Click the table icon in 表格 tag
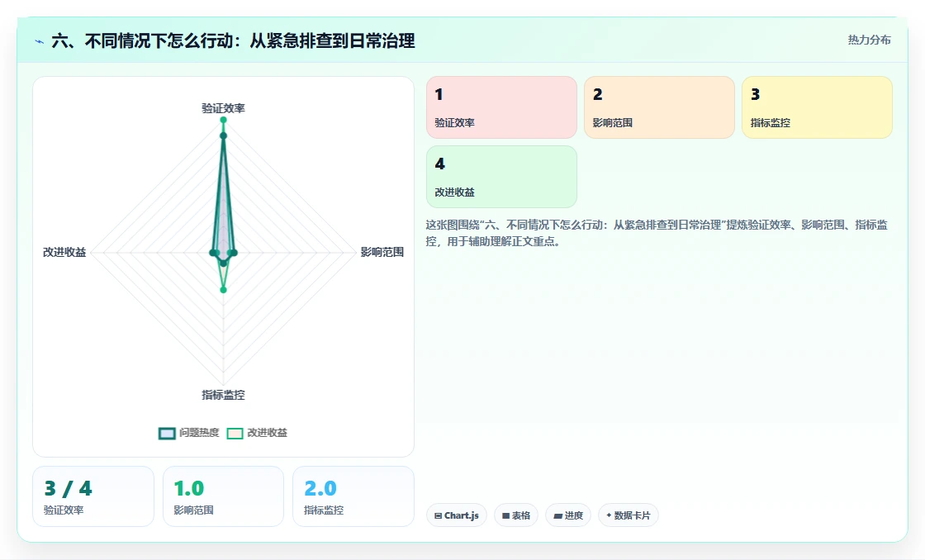Viewport: 925px width, 560px height. coord(505,515)
